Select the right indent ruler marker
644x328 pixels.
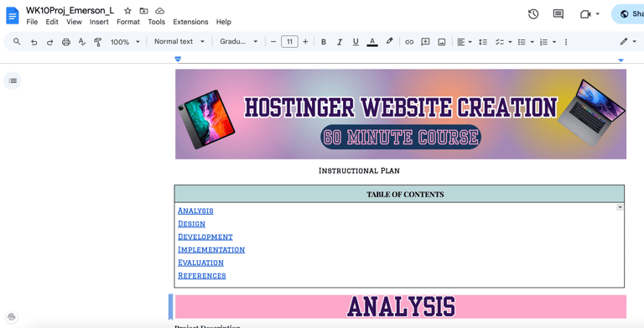(621, 60)
